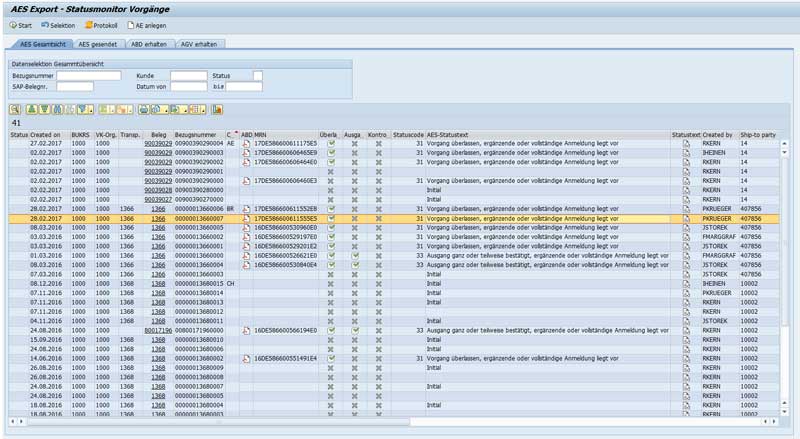
Task: Click the Bezugsnummer input field
Action: (89, 76)
